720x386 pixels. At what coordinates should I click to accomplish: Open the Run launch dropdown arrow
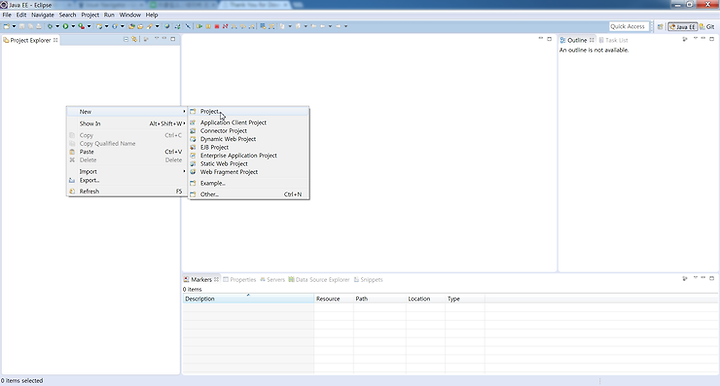tap(73, 26)
